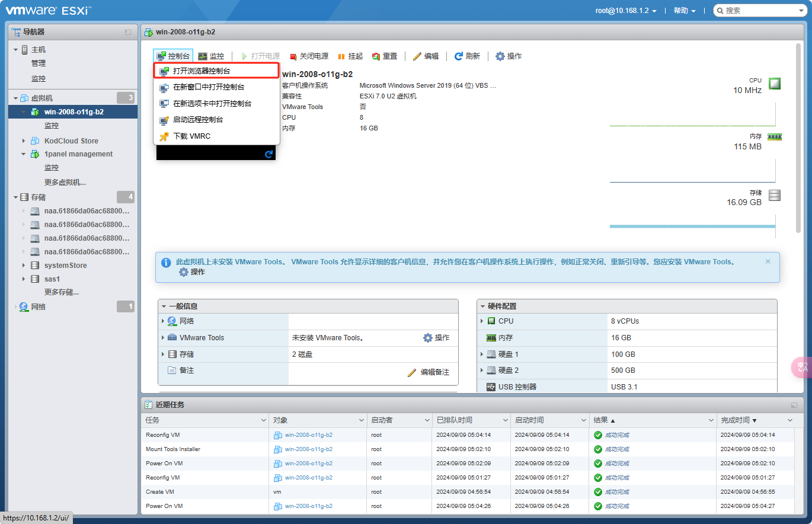Select 在新选项卡中打开控制台 menu entry

coord(216,103)
